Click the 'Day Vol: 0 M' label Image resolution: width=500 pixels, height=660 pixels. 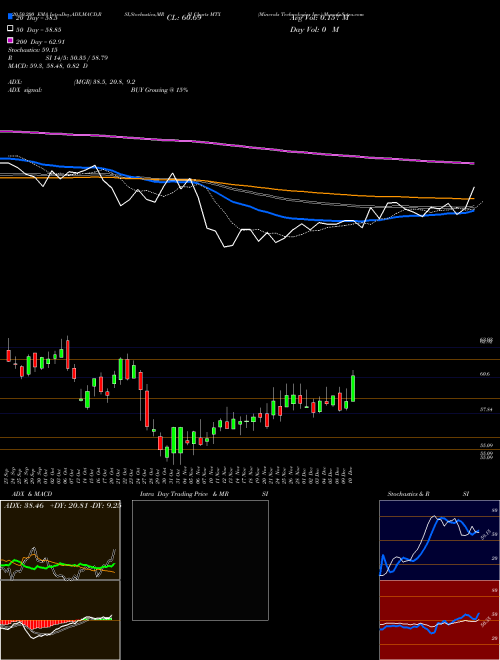pos(314,29)
